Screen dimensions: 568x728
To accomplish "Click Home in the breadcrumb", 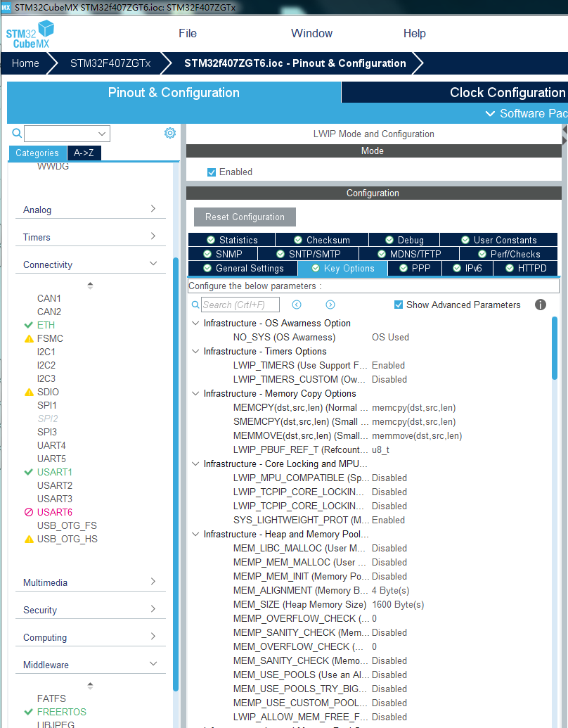I will [x=25, y=63].
